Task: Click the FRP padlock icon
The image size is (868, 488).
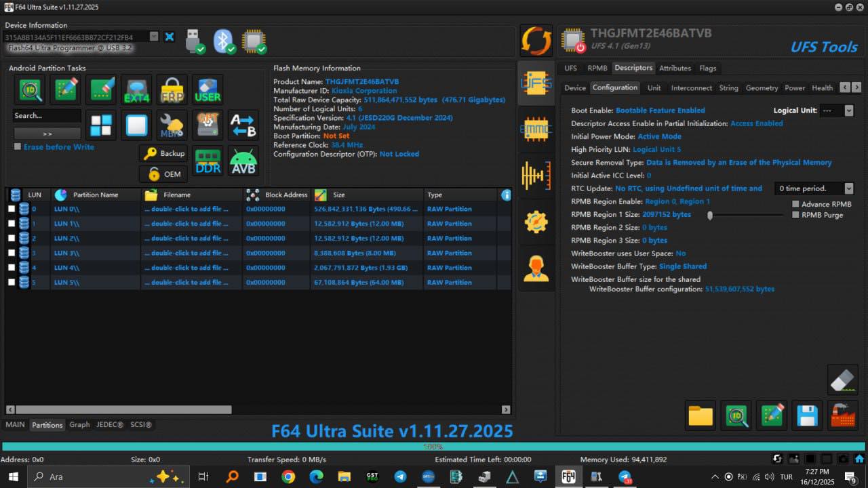Action: [172, 89]
